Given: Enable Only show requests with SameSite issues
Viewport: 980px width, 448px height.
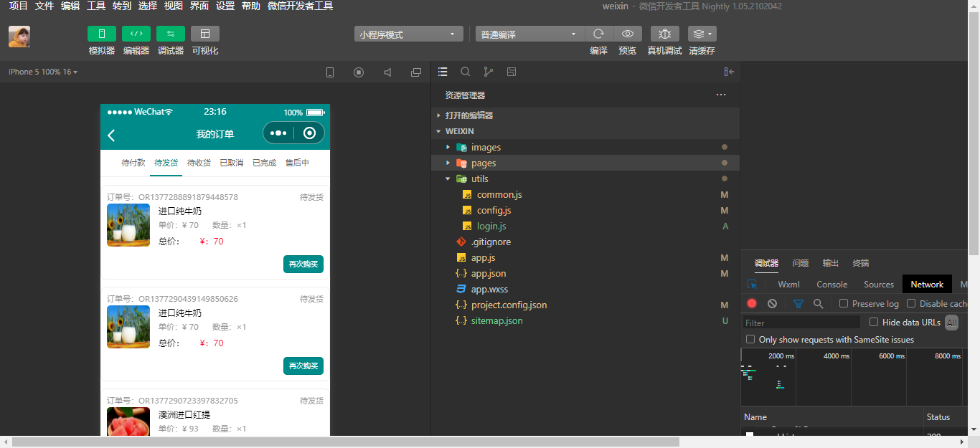Looking at the screenshot, I should 750,339.
